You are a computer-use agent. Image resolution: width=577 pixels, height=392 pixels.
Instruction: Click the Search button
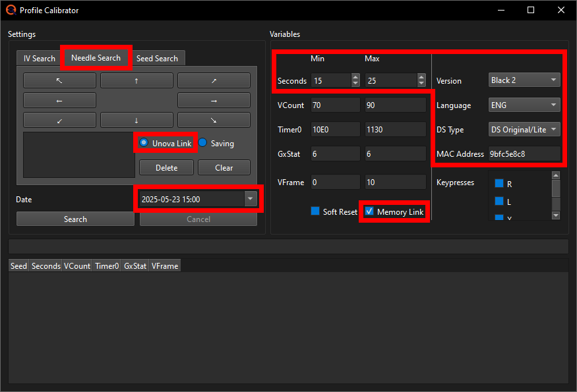tap(75, 218)
